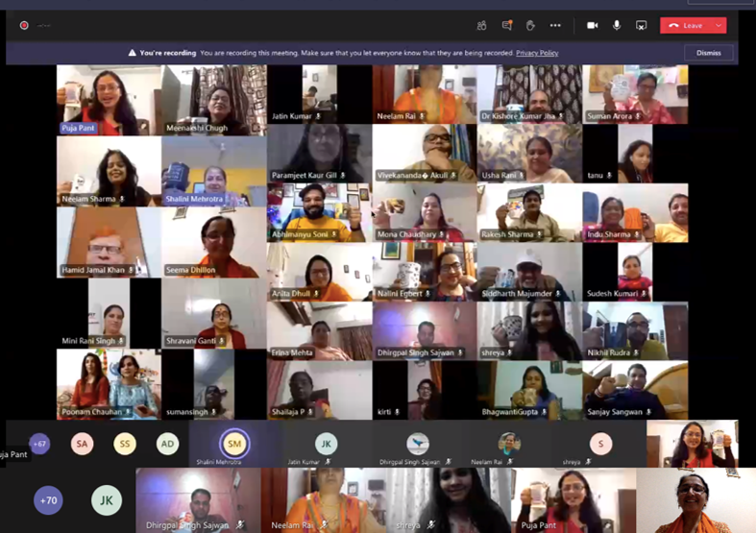Screen dimensions: 756x533
Task: Click the AD participant avatar
Action: point(168,444)
